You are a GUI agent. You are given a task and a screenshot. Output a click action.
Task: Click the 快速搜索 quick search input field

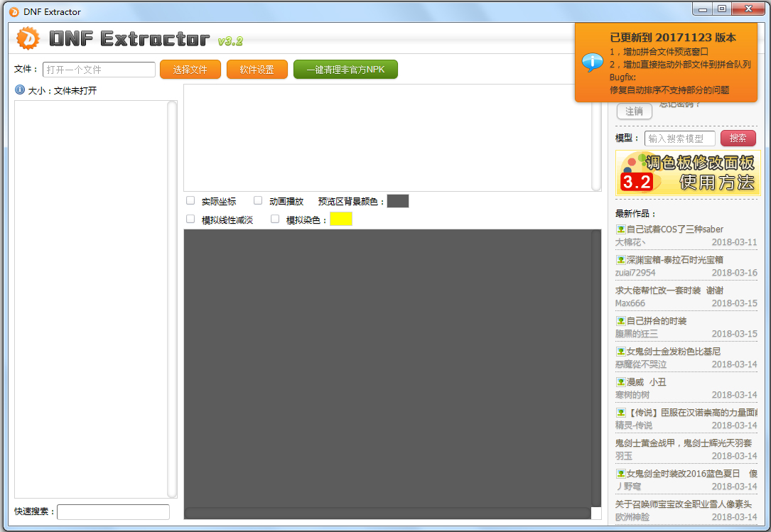(113, 511)
